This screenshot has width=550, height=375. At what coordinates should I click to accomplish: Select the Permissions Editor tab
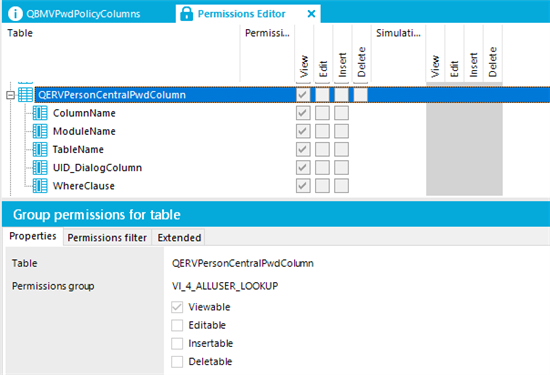tap(248, 14)
